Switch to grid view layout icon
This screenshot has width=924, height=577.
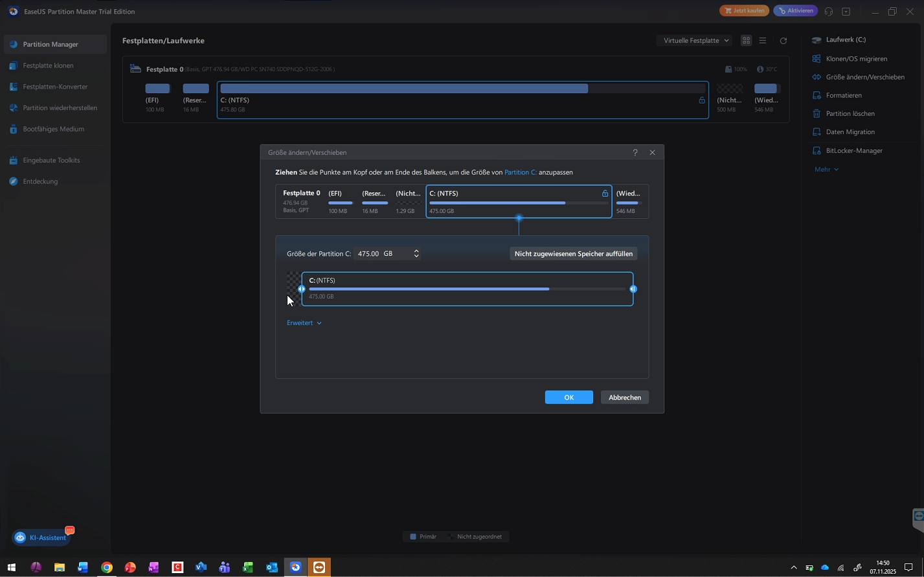pos(746,41)
